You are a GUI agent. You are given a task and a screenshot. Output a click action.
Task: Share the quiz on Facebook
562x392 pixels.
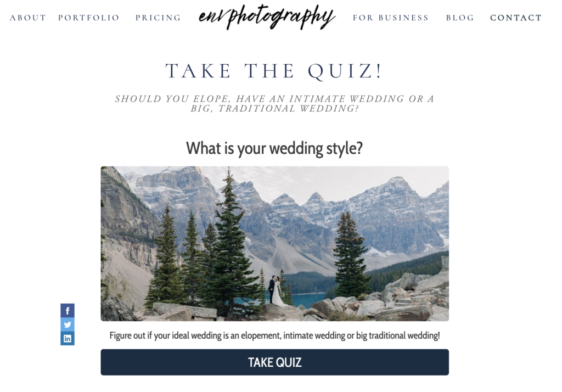point(68,311)
